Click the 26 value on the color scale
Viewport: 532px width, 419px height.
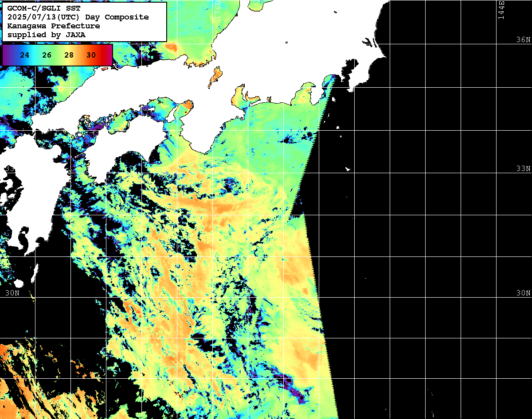click(x=47, y=55)
